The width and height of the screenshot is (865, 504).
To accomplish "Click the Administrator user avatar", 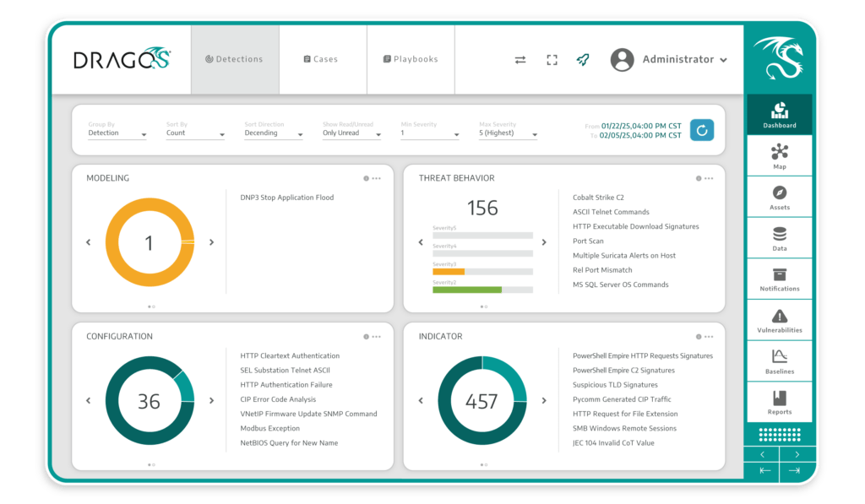I will click(x=622, y=60).
